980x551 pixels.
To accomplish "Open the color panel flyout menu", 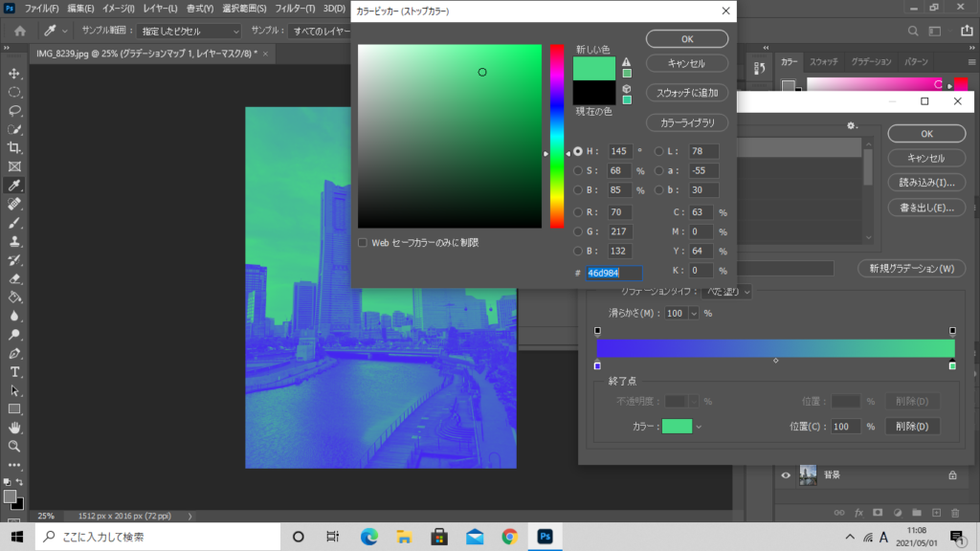I will [x=971, y=62].
